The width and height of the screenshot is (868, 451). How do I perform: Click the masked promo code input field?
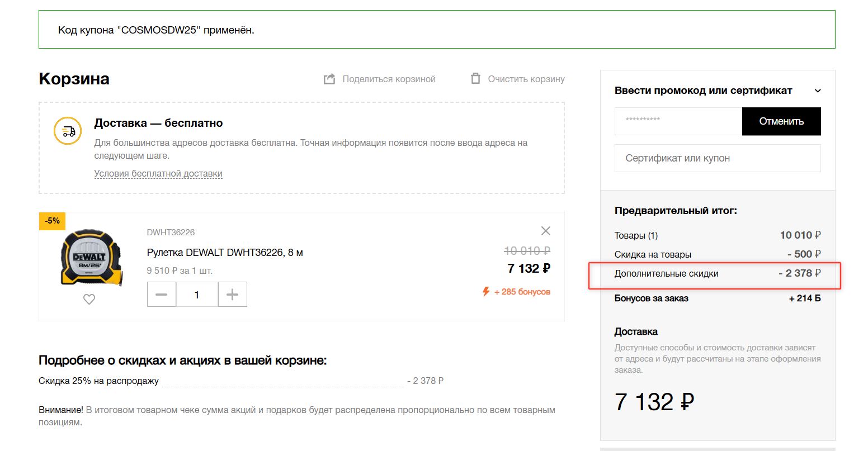pos(678,121)
